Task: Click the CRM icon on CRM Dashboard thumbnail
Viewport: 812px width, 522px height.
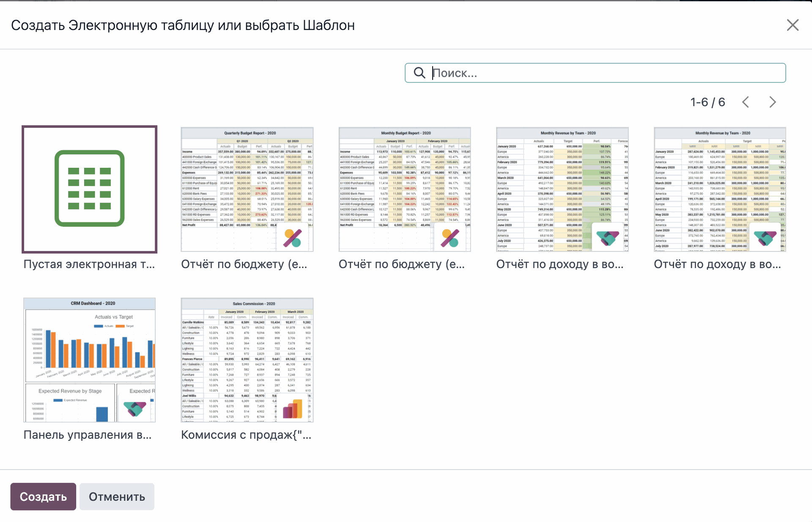Action: pyautogui.click(x=134, y=408)
